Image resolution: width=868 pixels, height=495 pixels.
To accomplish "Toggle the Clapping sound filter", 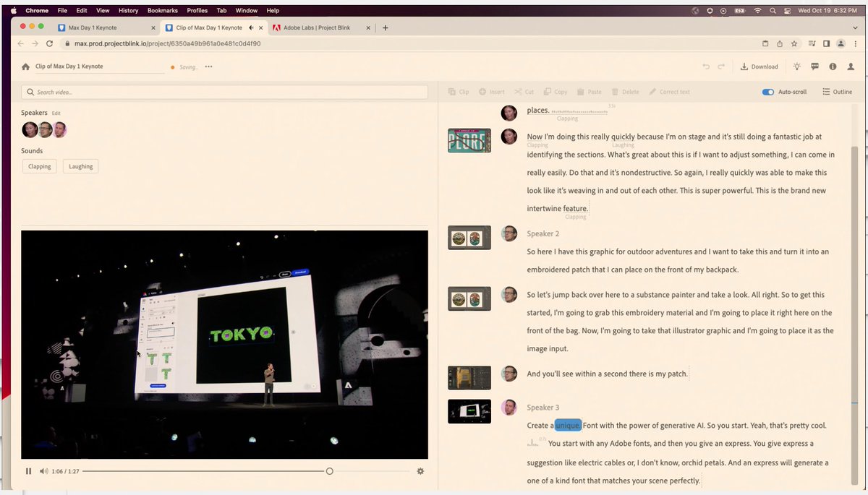I will pyautogui.click(x=40, y=166).
